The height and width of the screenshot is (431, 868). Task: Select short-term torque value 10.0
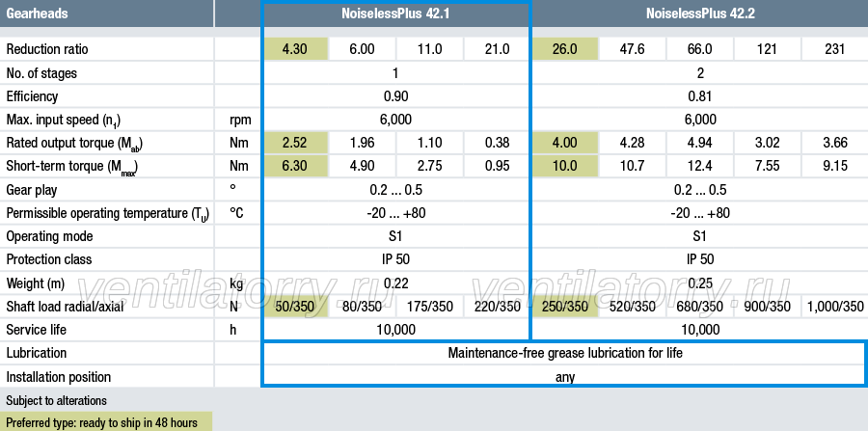[x=564, y=166]
